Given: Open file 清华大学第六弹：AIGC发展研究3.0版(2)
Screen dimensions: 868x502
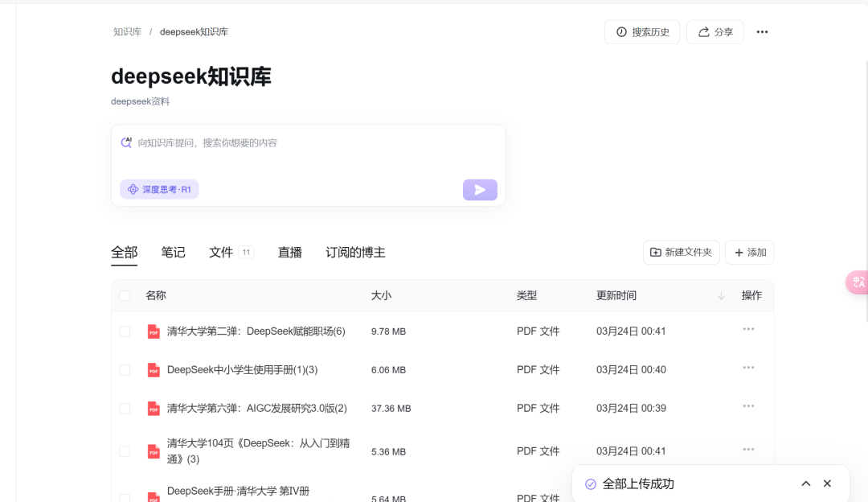Looking at the screenshot, I should point(257,409).
